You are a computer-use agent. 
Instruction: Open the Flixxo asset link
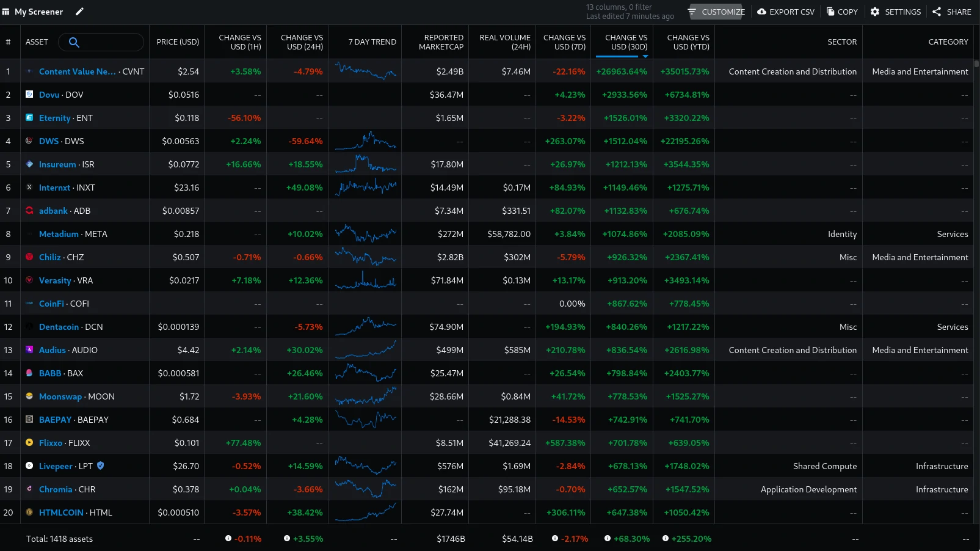click(51, 443)
